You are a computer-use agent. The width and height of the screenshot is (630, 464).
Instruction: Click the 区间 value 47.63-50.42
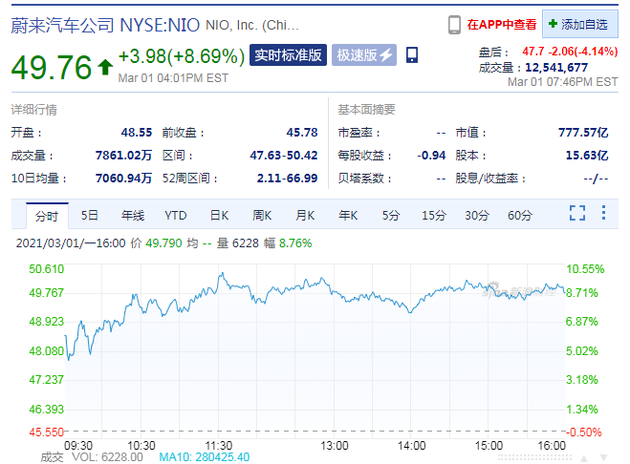(x=284, y=155)
